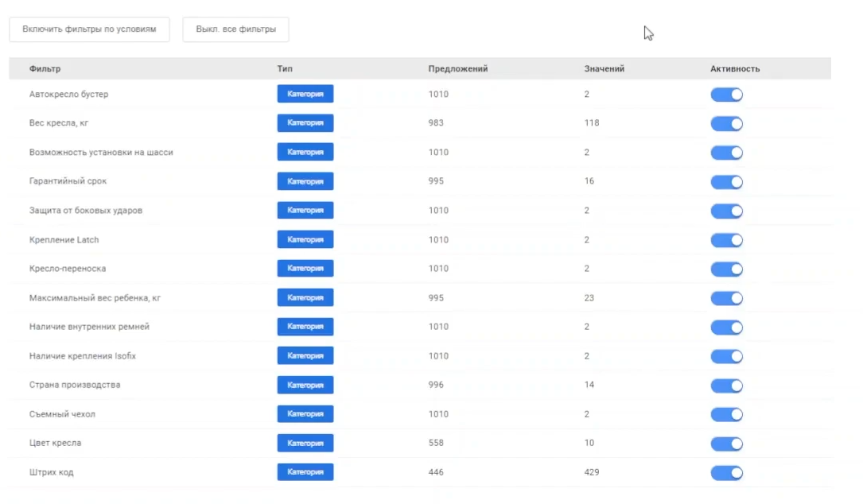Select the 'Возможность установки на шасси' filter name
This screenshot has height=504, width=863.
pyautogui.click(x=101, y=153)
